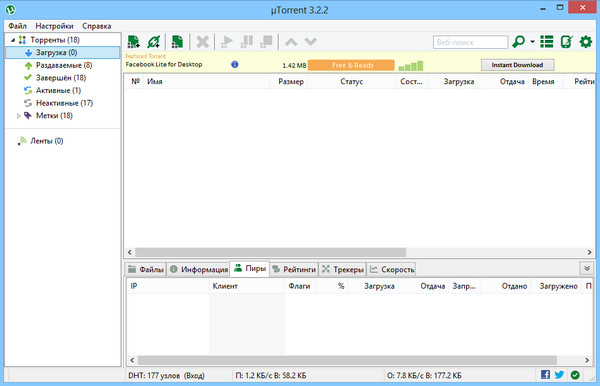600x386 pixels.
Task: Switch to the Трекеры tab
Action: (342, 269)
